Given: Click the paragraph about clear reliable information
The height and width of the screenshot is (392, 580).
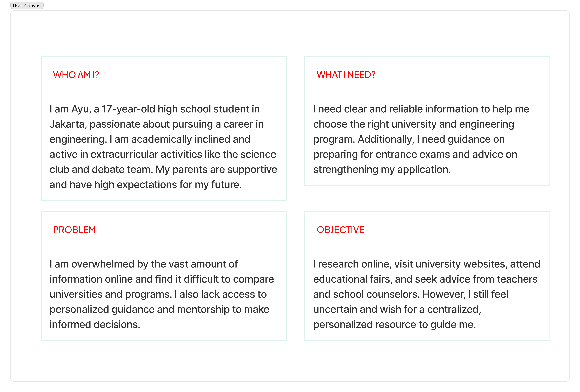Looking at the screenshot, I should click(421, 139).
